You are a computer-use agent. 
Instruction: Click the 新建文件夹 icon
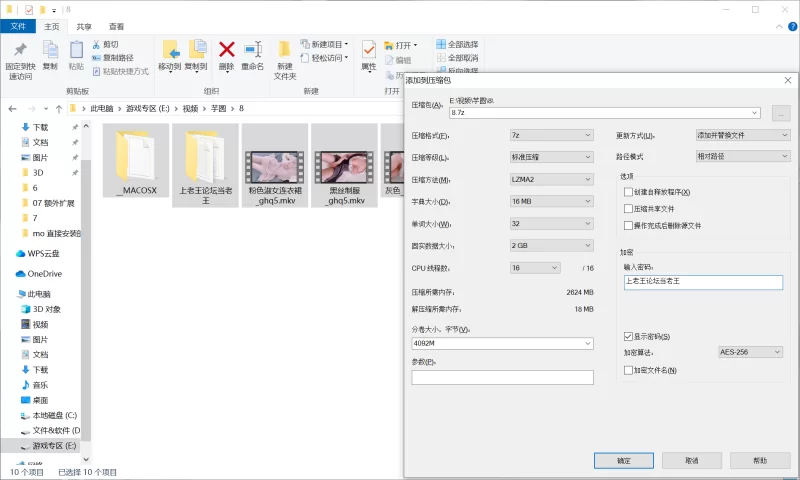[x=285, y=49]
